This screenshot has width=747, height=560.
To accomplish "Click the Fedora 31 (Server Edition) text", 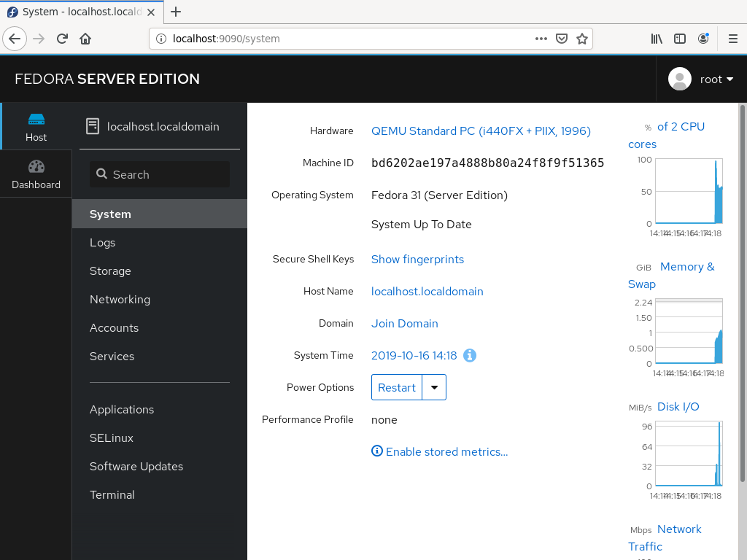I will tap(439, 195).
